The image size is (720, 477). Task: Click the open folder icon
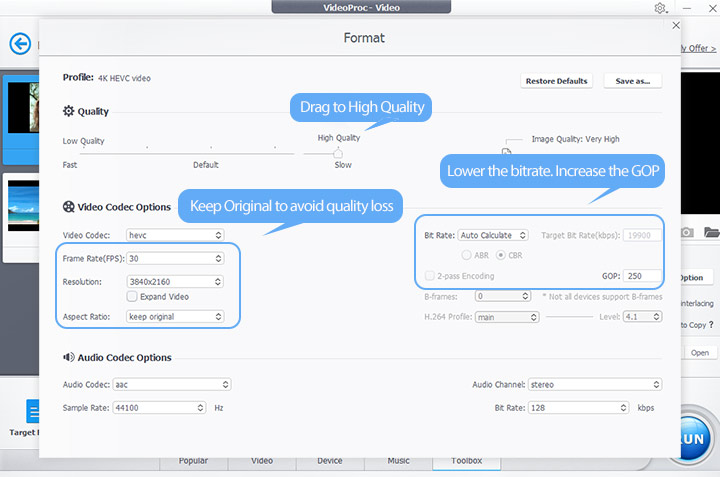[712, 232]
